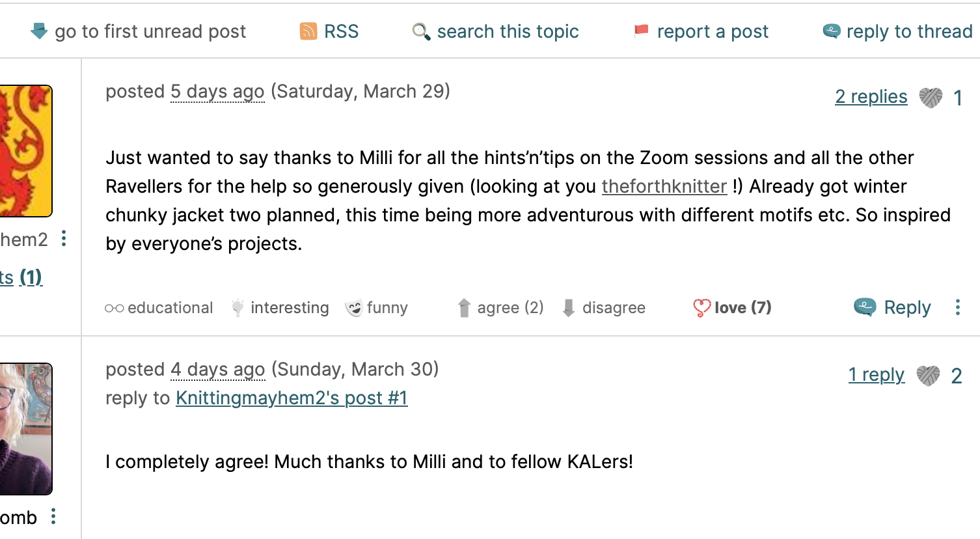Click the red report a post flag

(x=642, y=31)
